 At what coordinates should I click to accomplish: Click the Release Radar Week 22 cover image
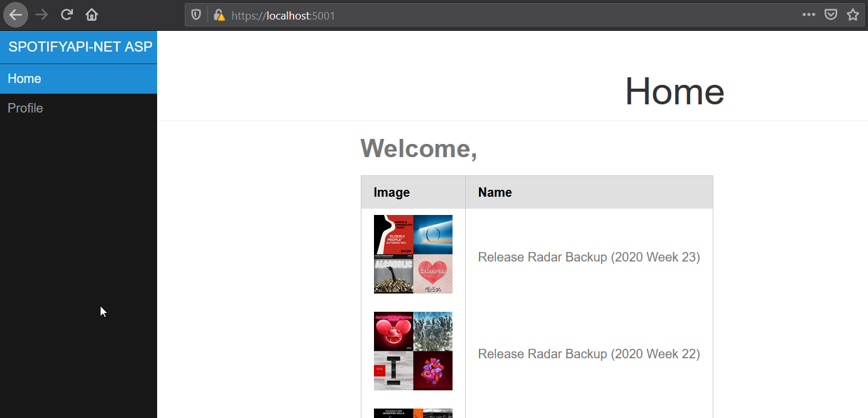(x=413, y=351)
